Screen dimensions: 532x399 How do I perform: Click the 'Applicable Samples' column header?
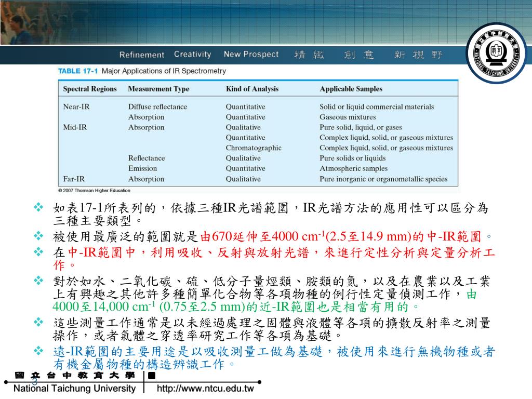(x=351, y=89)
